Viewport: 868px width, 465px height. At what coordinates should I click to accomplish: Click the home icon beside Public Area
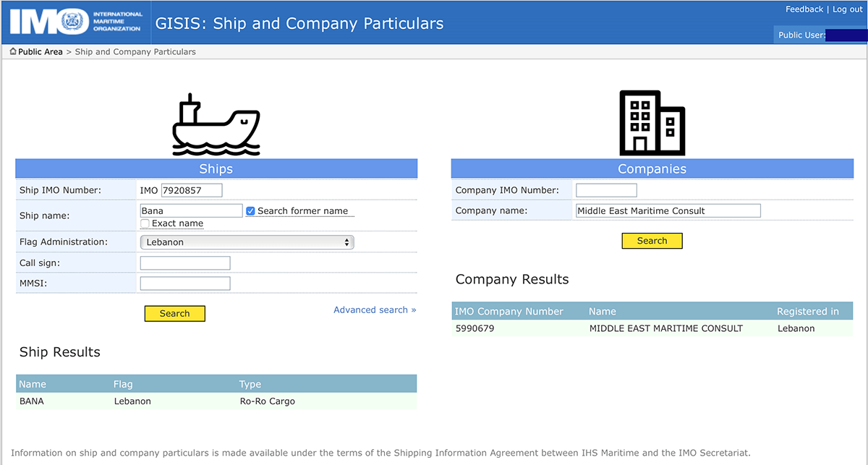(x=13, y=52)
